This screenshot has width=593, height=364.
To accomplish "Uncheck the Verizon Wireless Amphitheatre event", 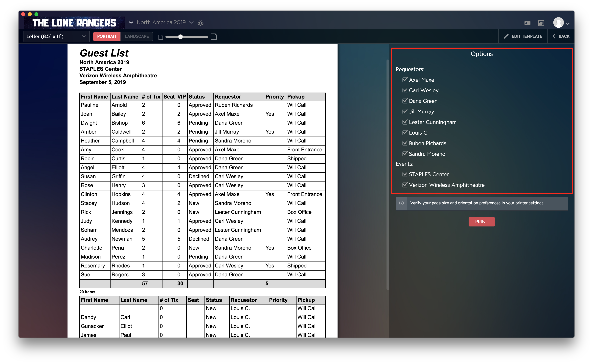I will [405, 185].
